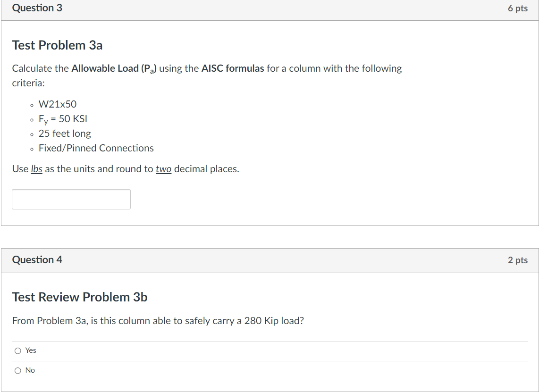Click the answer input field for Problem 3a
The image size is (539, 392).
[x=71, y=199]
